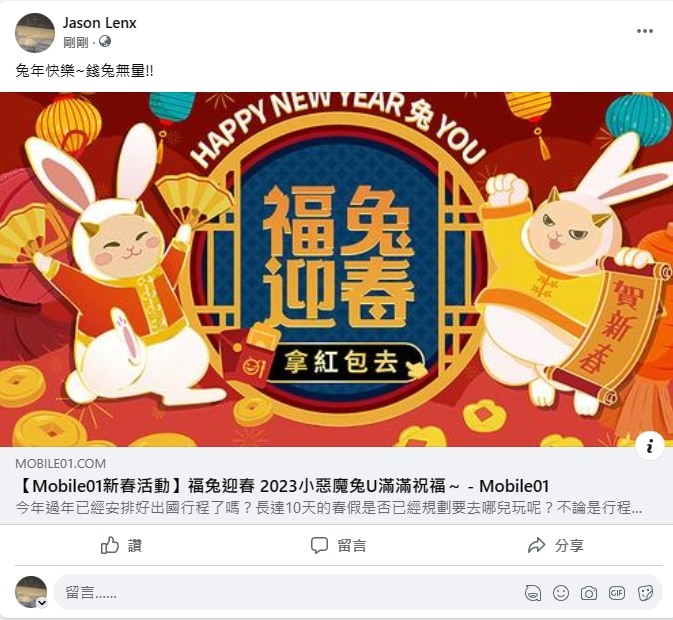Viewport: 673px width, 620px height.
Task: Open the three-dot post options menu
Action: 645,31
